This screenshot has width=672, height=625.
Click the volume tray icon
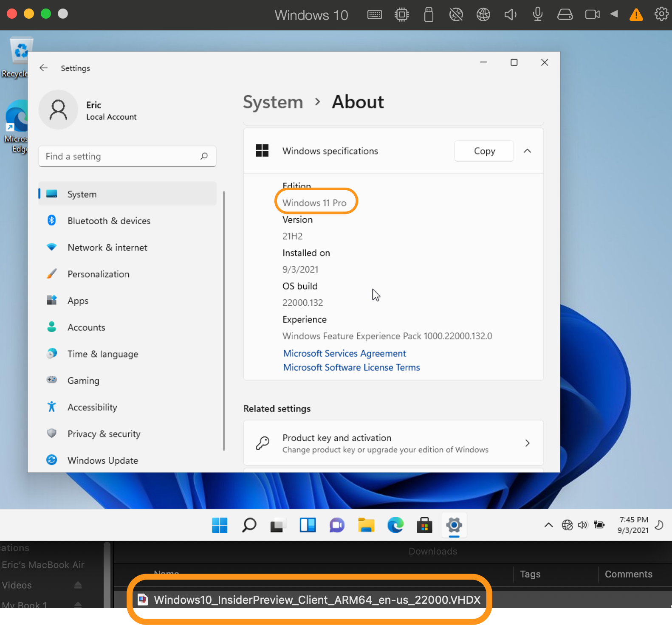pos(582,525)
